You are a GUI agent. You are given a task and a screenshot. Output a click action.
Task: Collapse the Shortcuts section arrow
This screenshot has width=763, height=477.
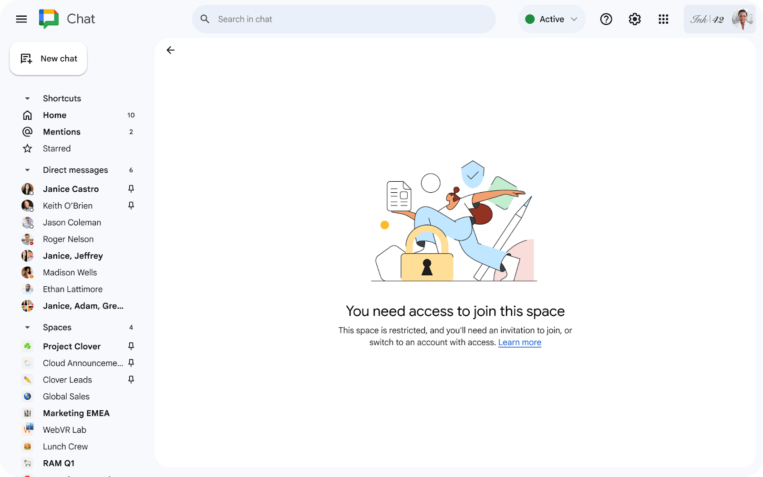27,98
